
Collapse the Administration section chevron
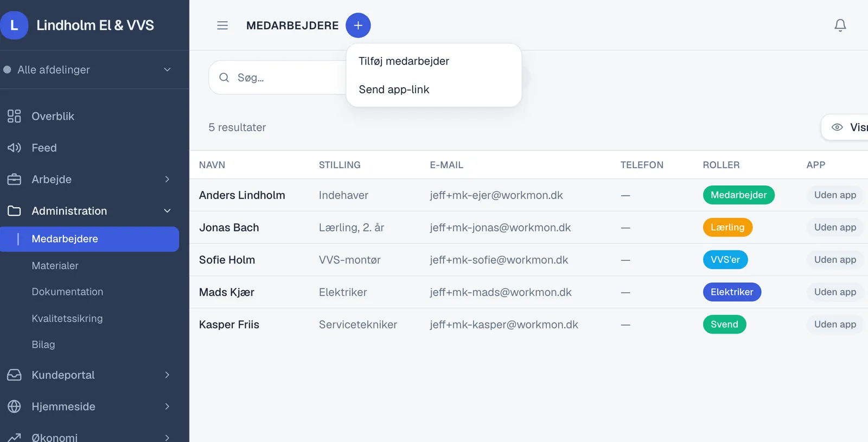167,211
